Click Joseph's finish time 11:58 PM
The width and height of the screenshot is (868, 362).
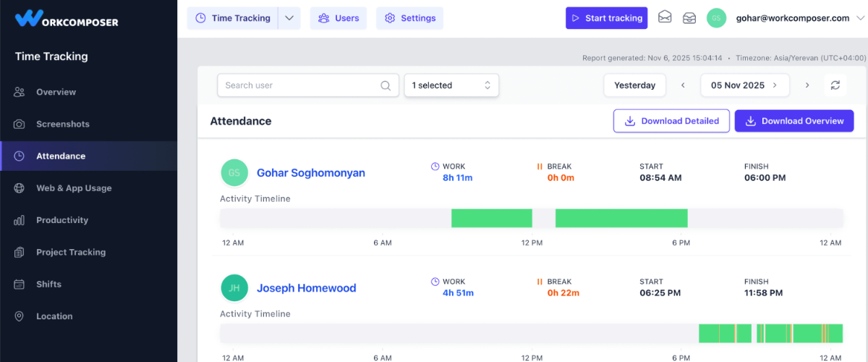(x=763, y=292)
